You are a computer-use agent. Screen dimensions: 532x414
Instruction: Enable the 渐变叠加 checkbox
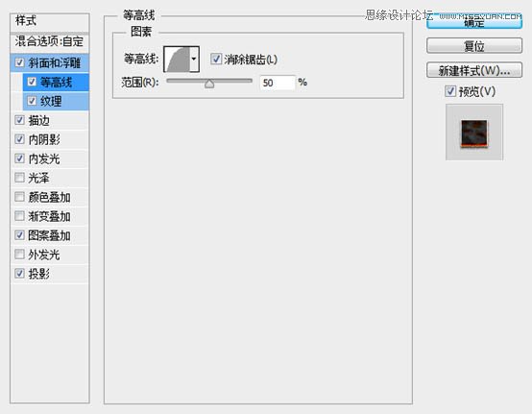coord(19,216)
